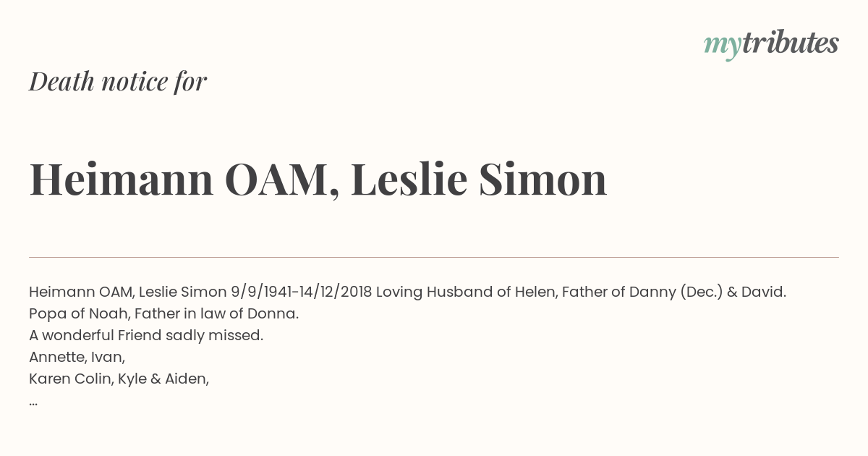868x456 pixels.
Task: Click 'A wonderful Friend sadly missed.' line
Action: pos(146,336)
